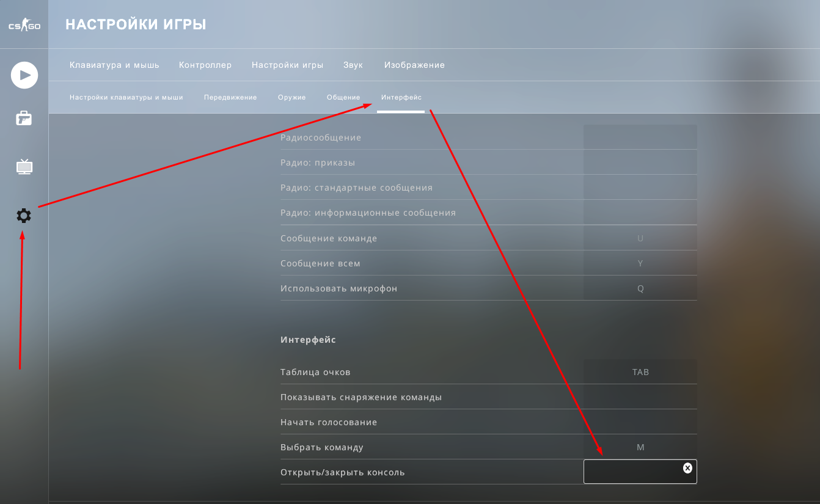The height and width of the screenshot is (504, 820).
Task: Change the U key for Сообщение команде
Action: pos(640,238)
